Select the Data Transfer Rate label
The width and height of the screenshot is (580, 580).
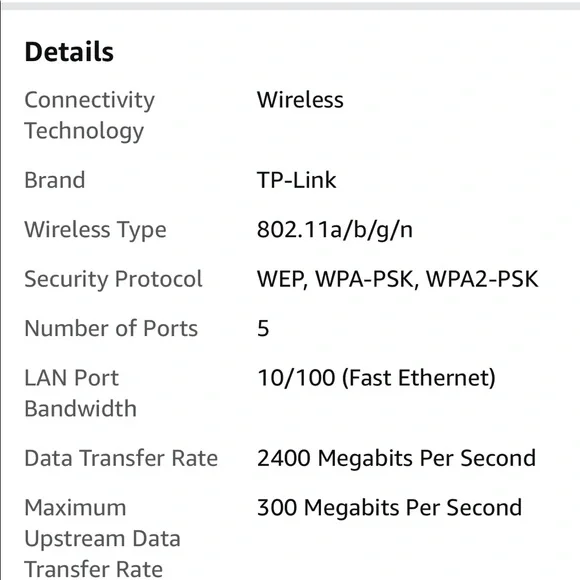[x=121, y=458]
